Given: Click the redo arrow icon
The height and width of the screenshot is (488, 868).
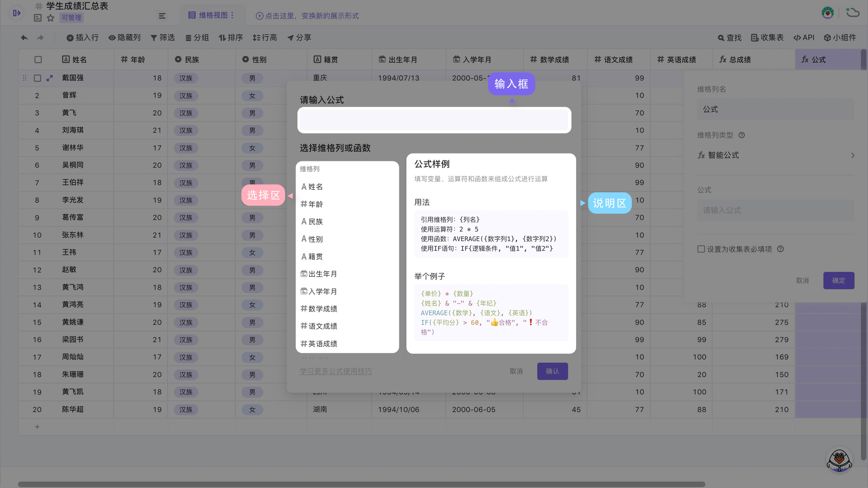Looking at the screenshot, I should (40, 37).
